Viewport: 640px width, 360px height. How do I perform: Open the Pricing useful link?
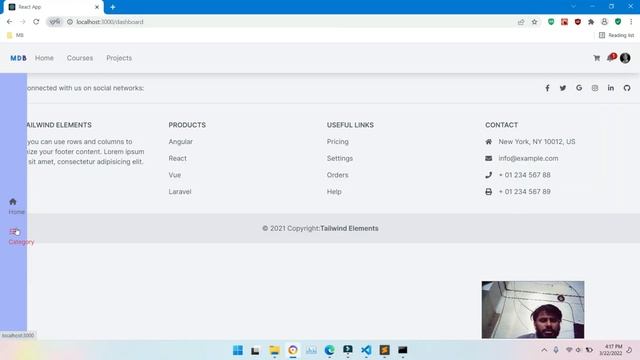(338, 142)
